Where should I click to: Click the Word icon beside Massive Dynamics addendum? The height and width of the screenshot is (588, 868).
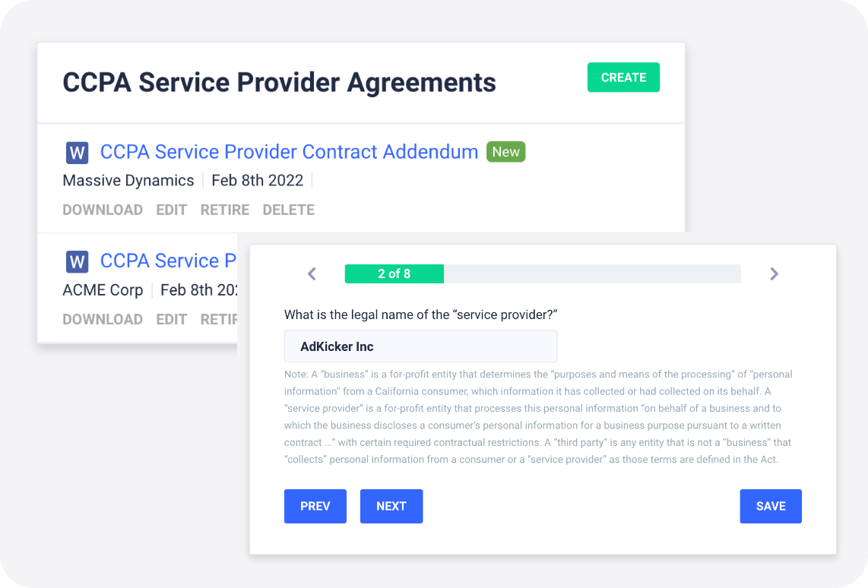pos(77,153)
